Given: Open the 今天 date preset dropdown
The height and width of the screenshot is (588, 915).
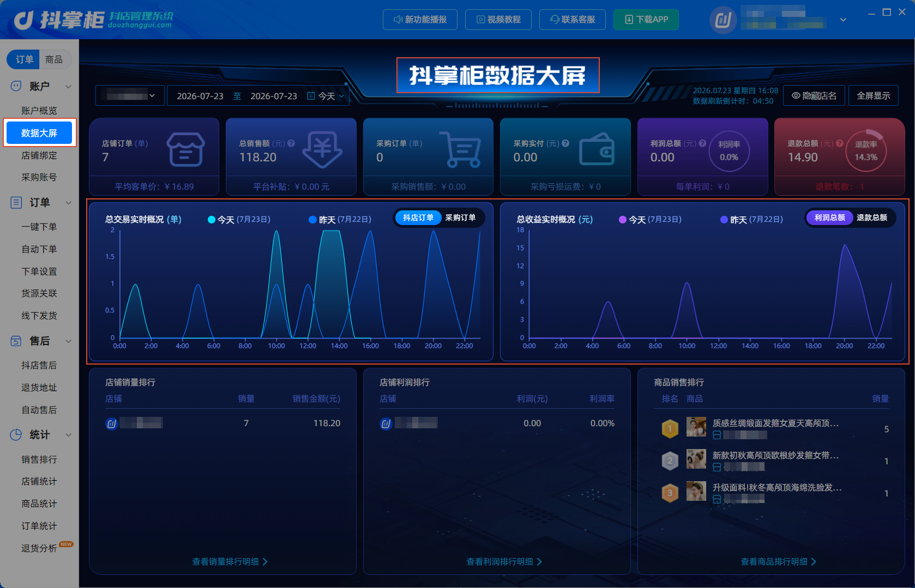Looking at the screenshot, I should click(326, 96).
